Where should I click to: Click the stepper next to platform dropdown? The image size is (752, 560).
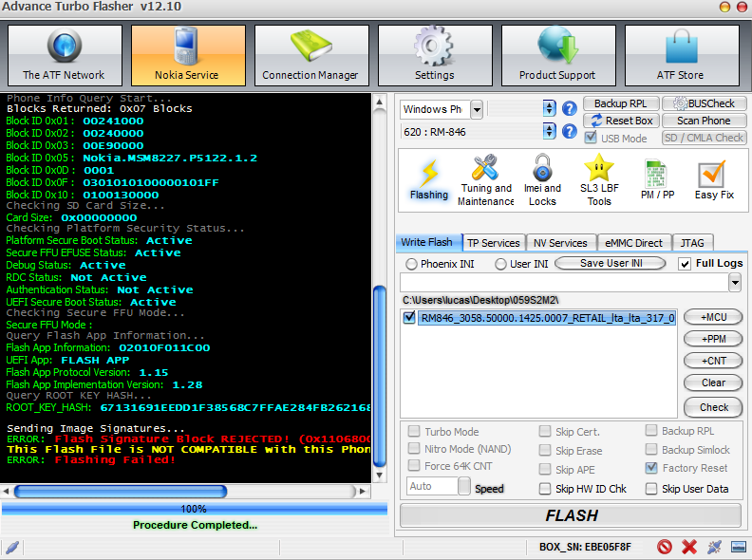click(549, 109)
